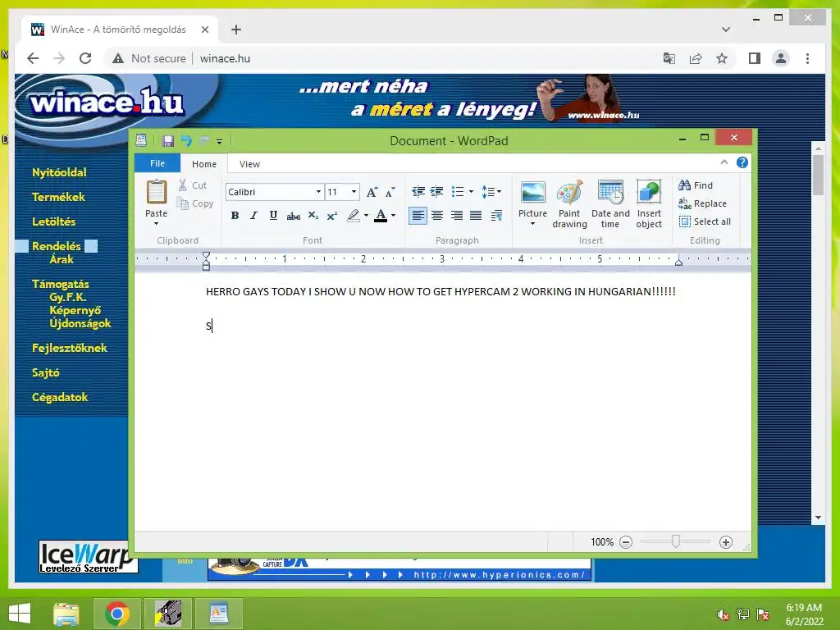Click the Paste clipboard icon
This screenshot has height=630, width=840.
(x=157, y=192)
